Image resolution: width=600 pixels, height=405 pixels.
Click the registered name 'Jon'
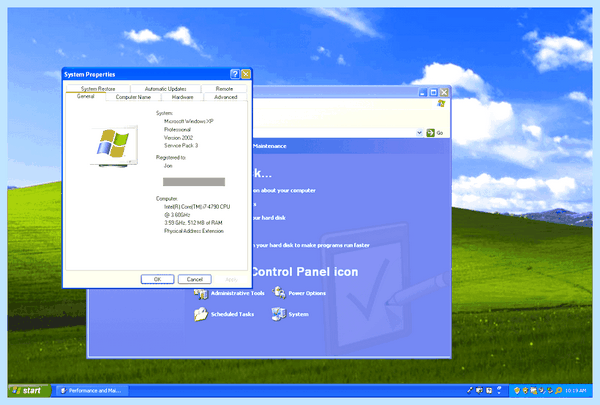pyautogui.click(x=168, y=166)
